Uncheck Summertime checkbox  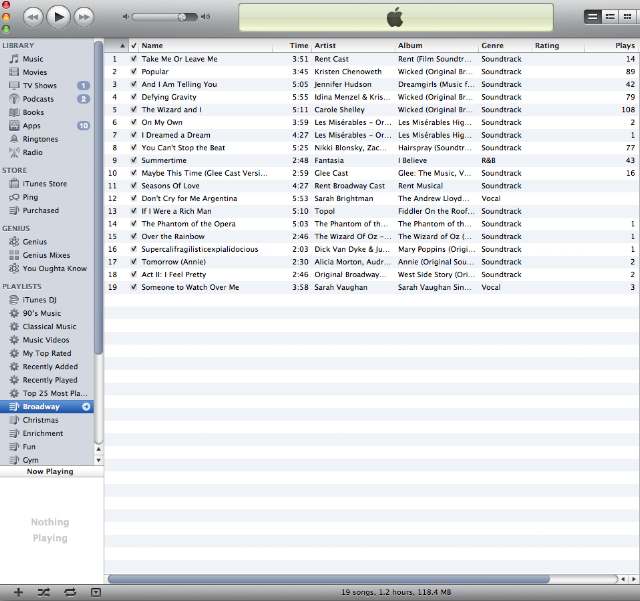[x=133, y=160]
